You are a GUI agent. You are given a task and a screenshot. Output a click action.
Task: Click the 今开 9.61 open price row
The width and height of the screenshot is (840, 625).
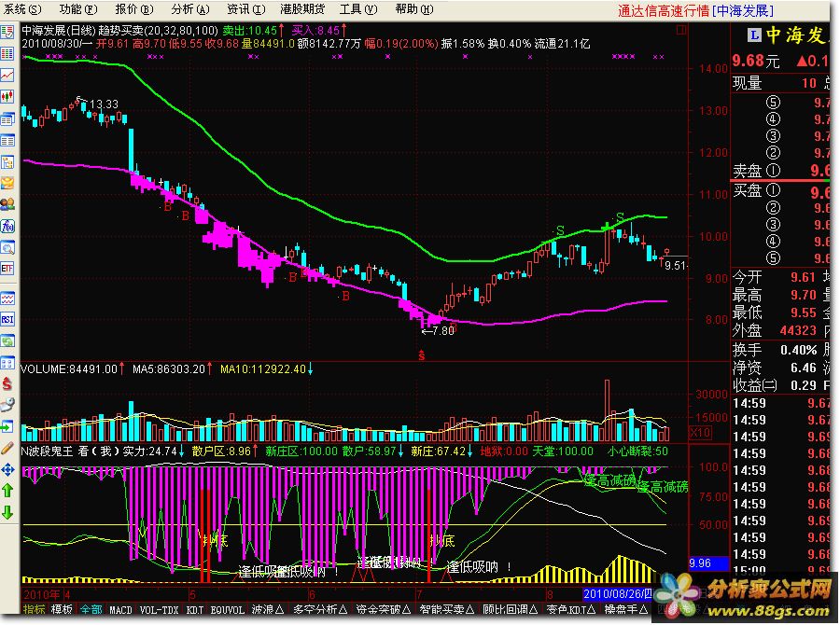tap(775, 277)
